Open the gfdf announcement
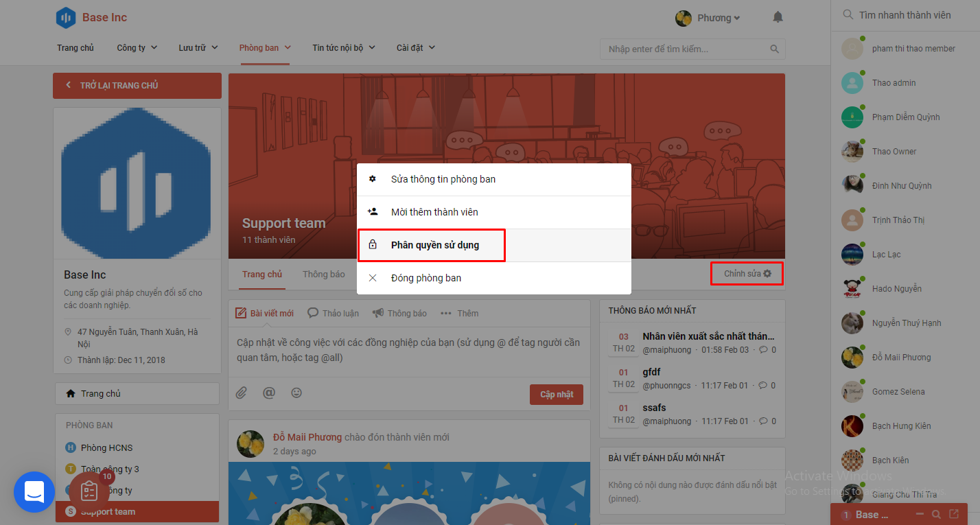 [652, 372]
